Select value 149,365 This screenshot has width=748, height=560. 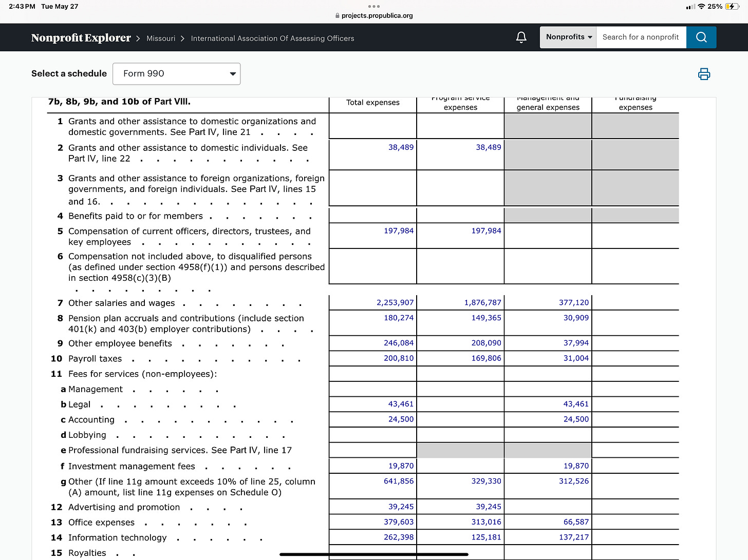(486, 318)
